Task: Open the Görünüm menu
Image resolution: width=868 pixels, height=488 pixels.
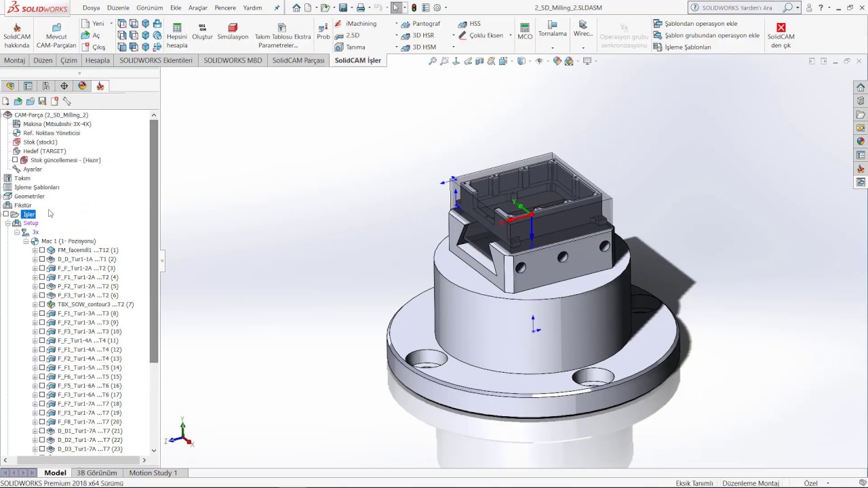Action: (x=149, y=8)
